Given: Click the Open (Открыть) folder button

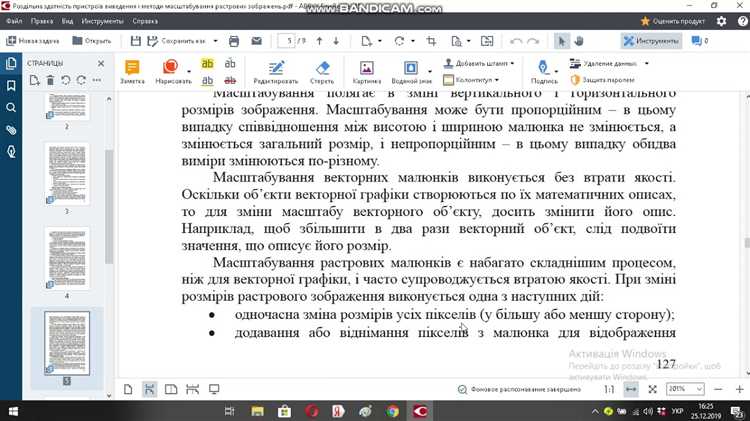Looking at the screenshot, I should pyautogui.click(x=91, y=41).
